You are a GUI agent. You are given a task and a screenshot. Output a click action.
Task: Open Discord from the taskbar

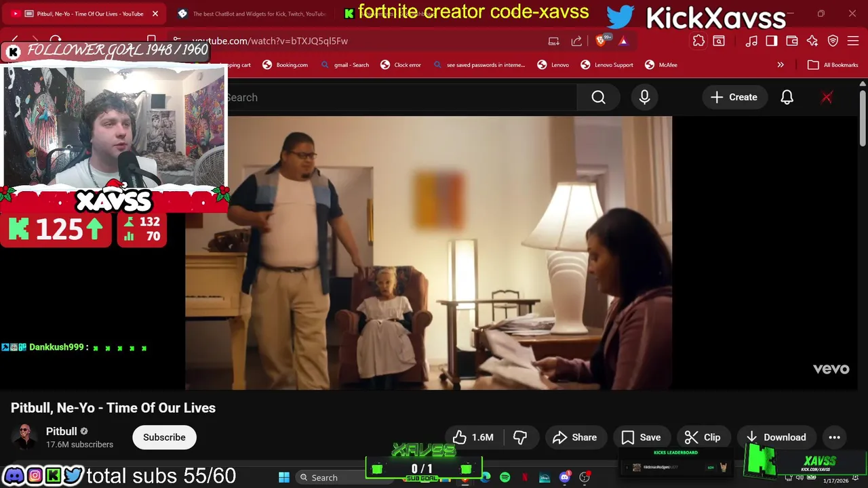click(564, 477)
